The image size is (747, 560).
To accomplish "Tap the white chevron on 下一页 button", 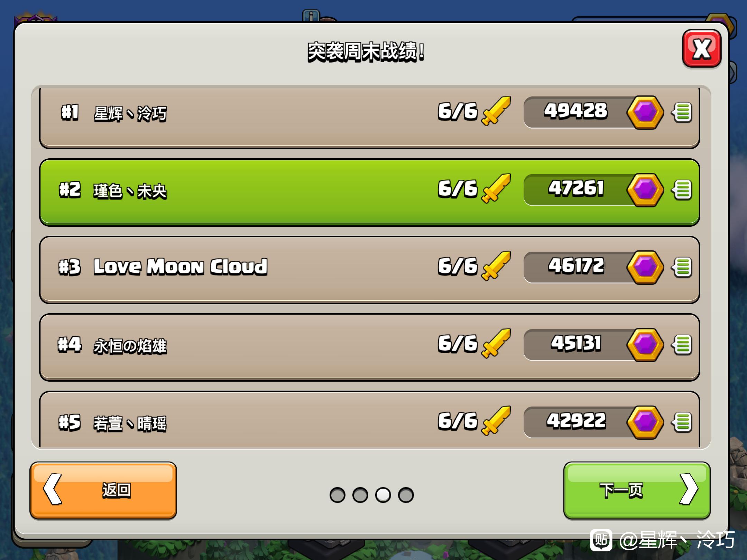I will [689, 489].
